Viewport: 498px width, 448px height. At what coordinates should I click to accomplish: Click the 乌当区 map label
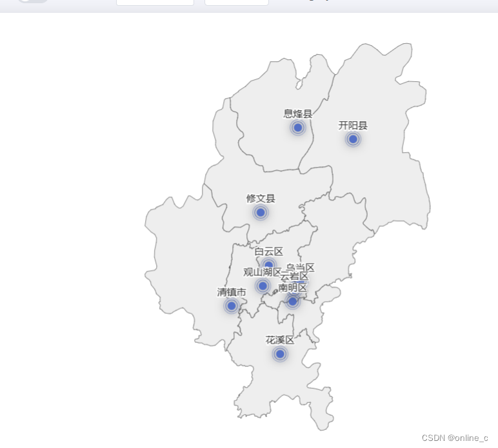300,268
